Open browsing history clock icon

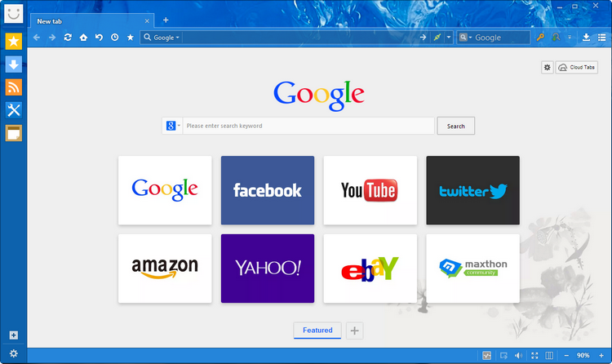click(x=115, y=38)
